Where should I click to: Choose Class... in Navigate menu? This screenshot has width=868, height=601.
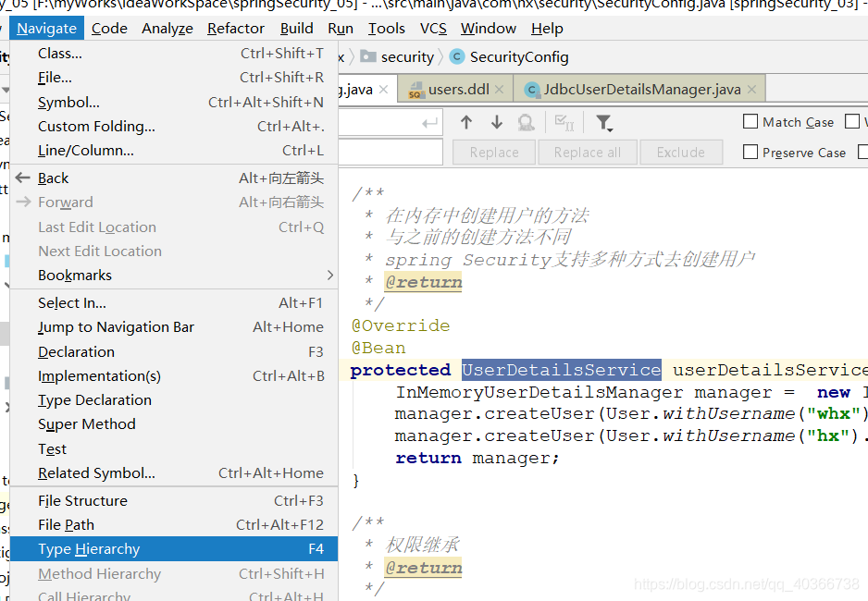point(174,54)
